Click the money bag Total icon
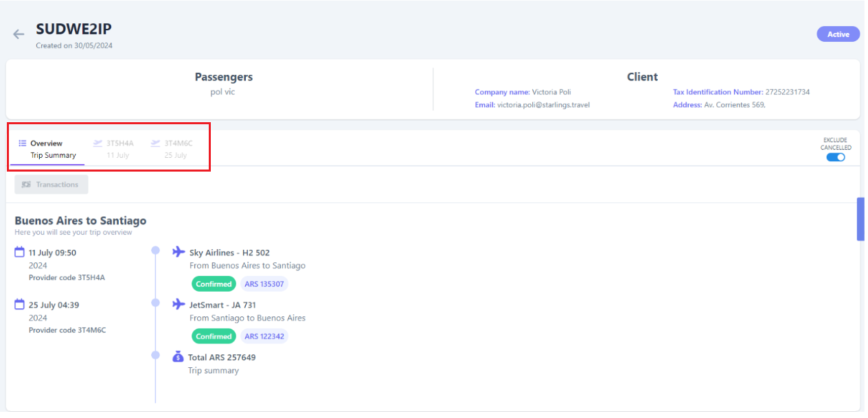The image size is (868, 418). click(x=179, y=357)
